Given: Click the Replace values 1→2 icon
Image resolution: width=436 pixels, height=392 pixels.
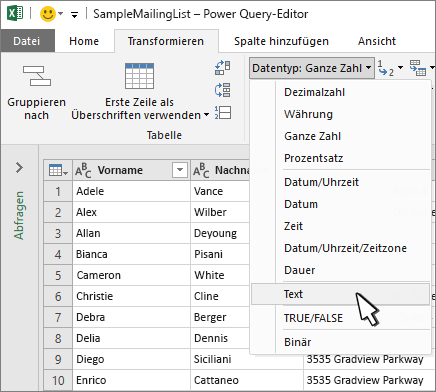Looking at the screenshot, I should (x=386, y=68).
